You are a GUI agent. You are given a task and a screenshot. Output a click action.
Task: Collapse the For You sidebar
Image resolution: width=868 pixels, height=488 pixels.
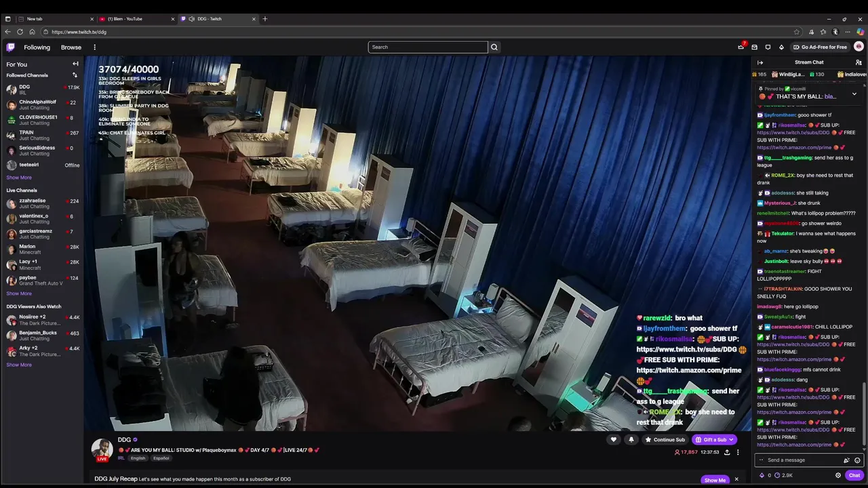[75, 64]
